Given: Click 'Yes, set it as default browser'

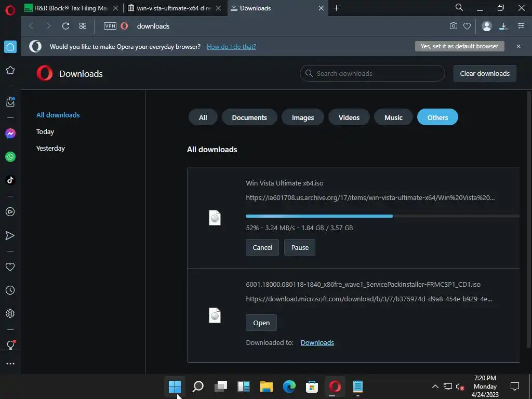Looking at the screenshot, I should click(459, 46).
